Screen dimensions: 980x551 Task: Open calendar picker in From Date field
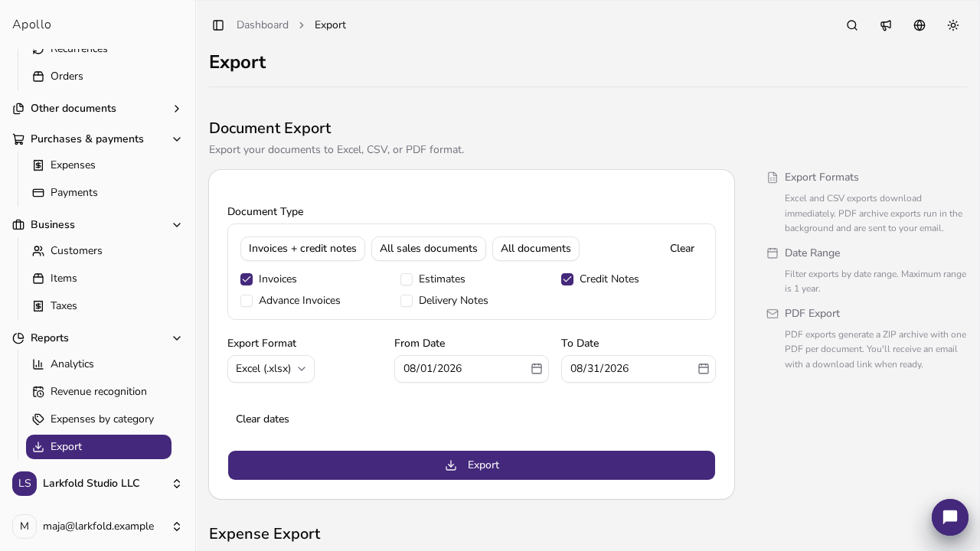click(x=537, y=369)
